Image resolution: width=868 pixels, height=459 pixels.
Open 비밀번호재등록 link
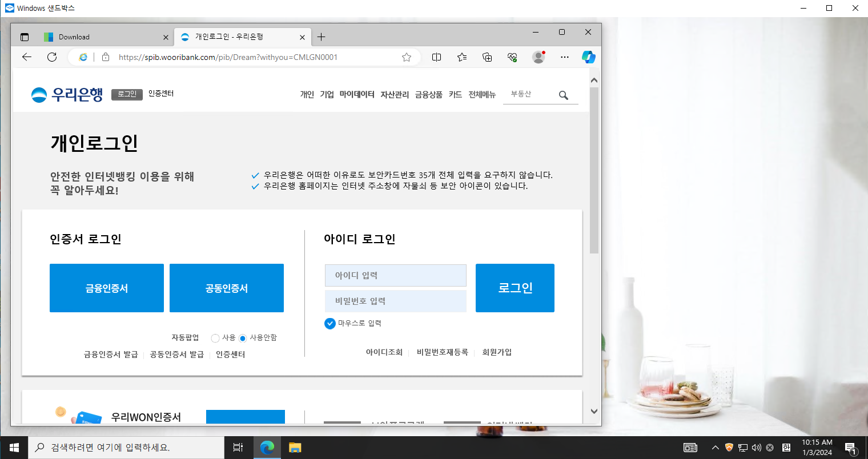(443, 352)
